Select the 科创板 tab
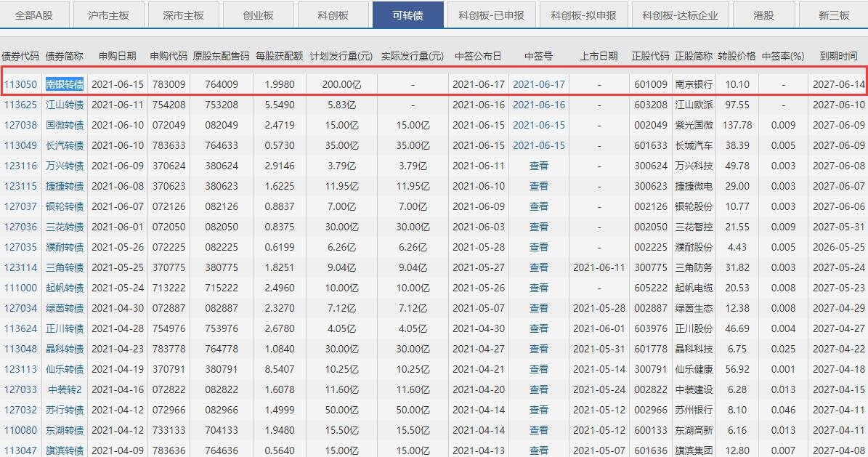Viewport: 868px width, 457px height. coord(333,15)
